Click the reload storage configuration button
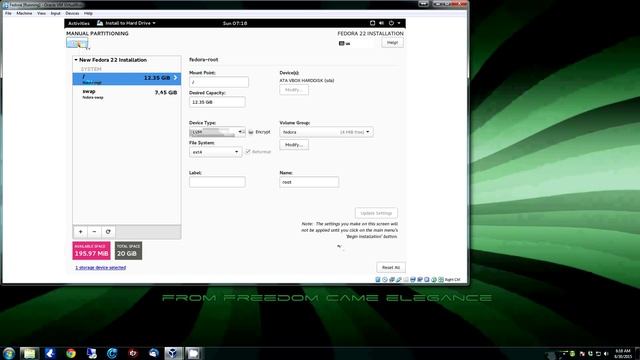Viewport: 640px width, 360px height. [x=108, y=232]
